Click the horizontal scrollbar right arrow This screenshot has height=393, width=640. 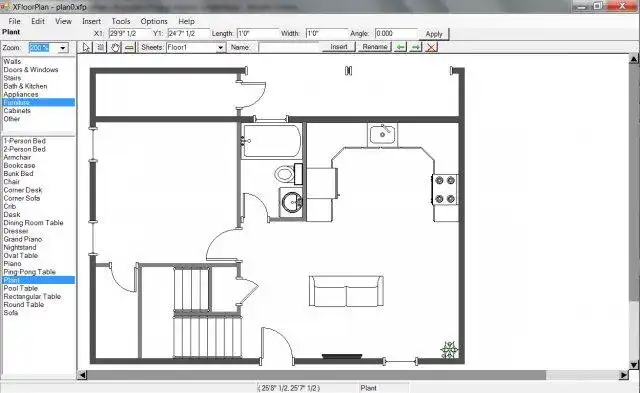tap(624, 375)
